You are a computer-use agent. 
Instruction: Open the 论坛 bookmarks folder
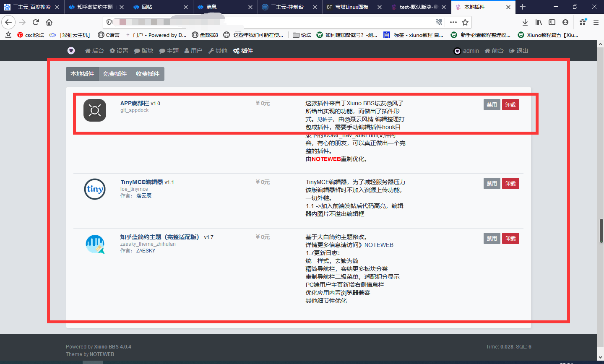302,35
